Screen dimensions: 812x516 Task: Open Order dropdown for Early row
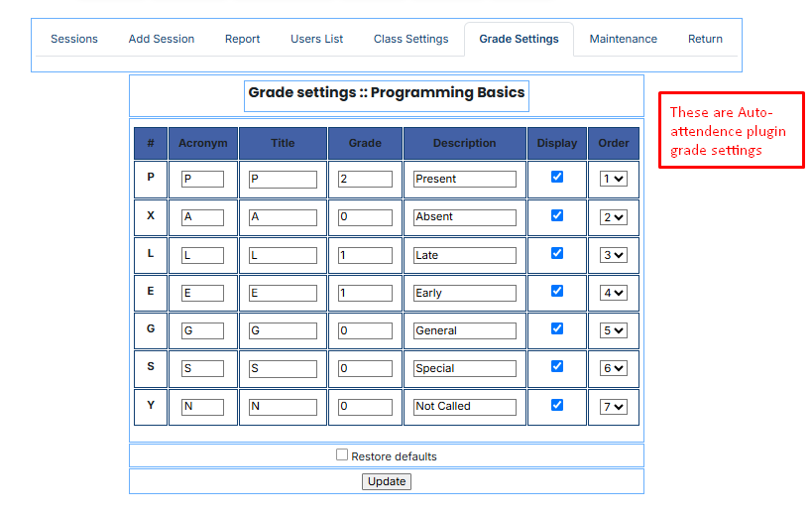tap(613, 294)
